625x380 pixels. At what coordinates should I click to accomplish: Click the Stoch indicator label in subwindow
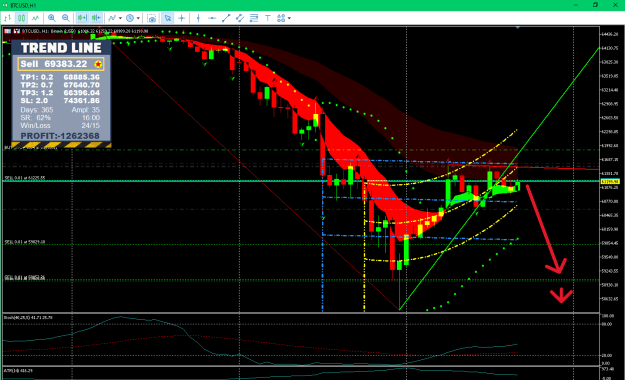tap(28, 317)
